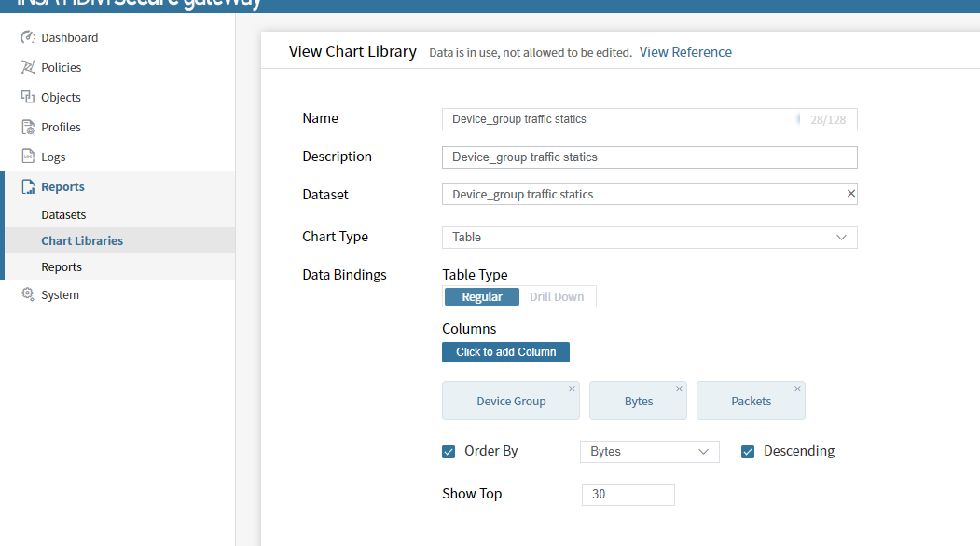Click the Policies icon in sidebar

pyautogui.click(x=28, y=68)
